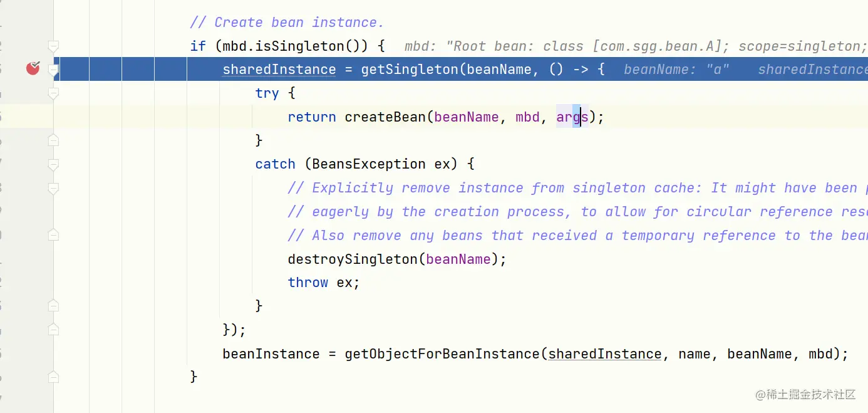868x413 pixels.
Task: Click the destroySingleton method call
Action: point(353,259)
